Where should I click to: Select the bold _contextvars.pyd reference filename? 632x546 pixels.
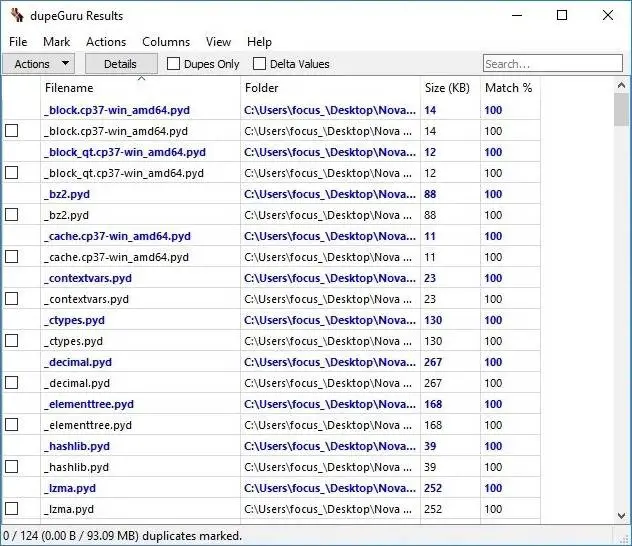[88, 278]
